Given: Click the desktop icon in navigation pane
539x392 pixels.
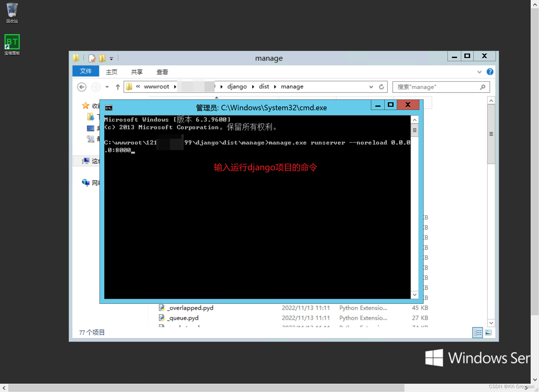Looking at the screenshot, I should pyautogui.click(x=91, y=128).
